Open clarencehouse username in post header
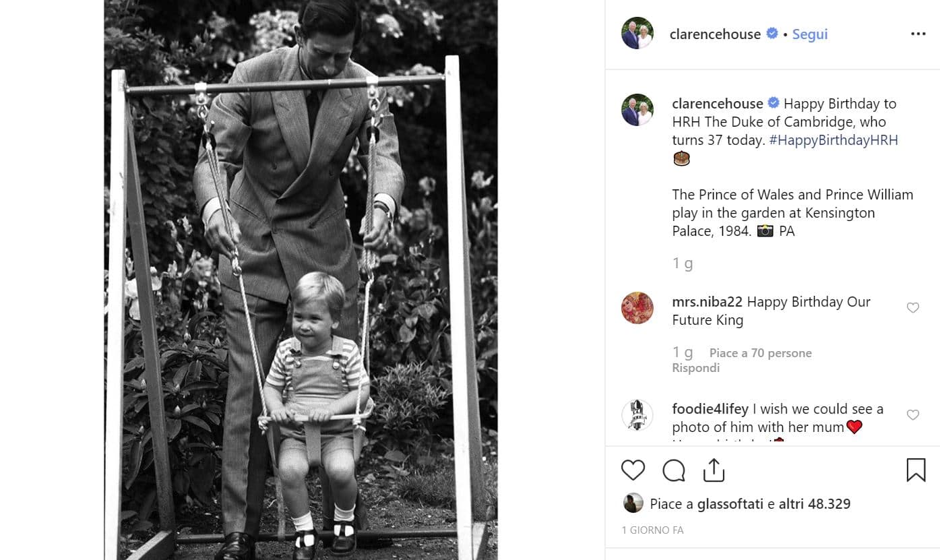 715,34
